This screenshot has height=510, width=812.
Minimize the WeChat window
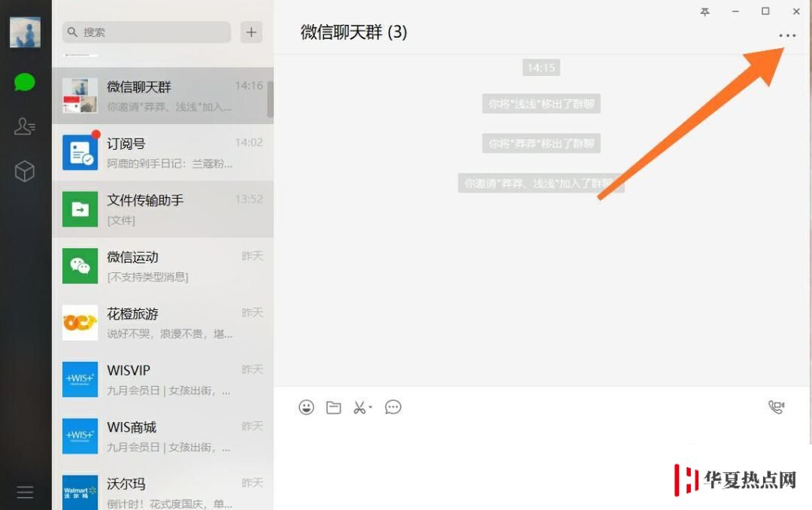(x=735, y=11)
